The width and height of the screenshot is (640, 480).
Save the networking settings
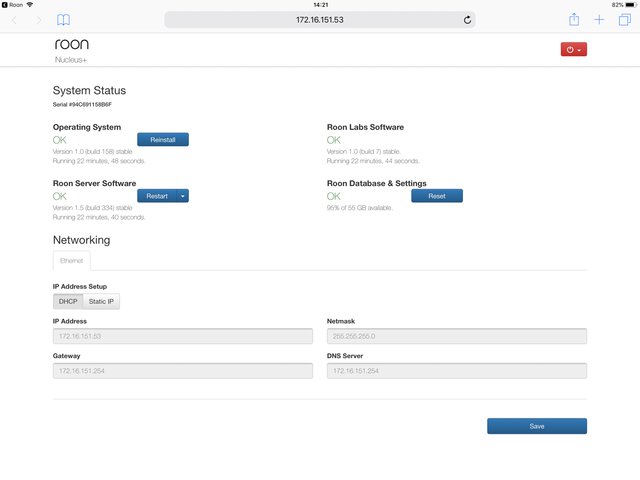click(x=536, y=426)
